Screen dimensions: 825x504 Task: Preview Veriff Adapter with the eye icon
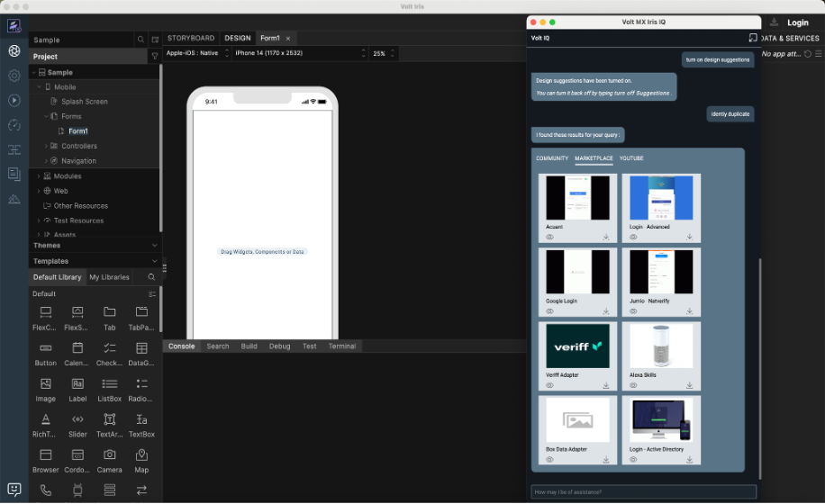click(549, 385)
